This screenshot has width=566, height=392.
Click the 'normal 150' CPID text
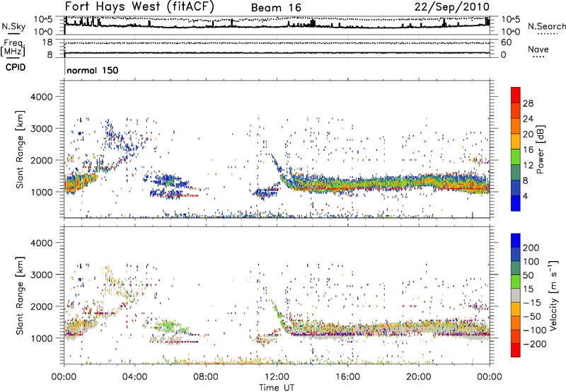point(93,70)
